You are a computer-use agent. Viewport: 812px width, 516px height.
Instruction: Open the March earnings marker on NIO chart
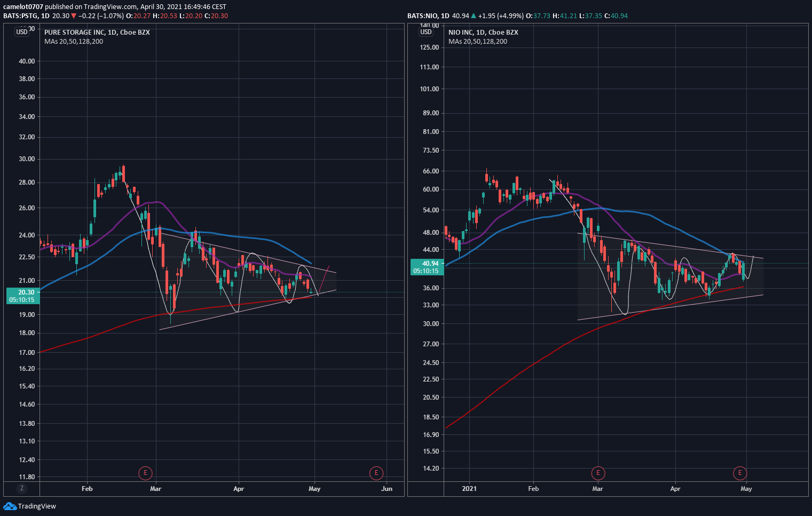point(598,473)
